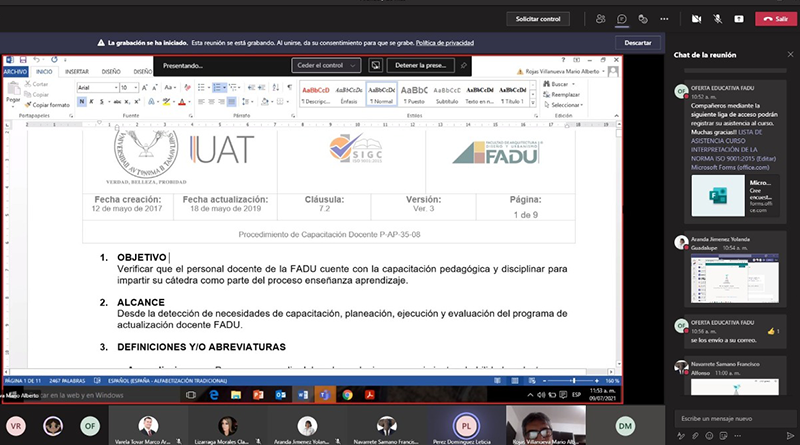Collapse the Word ribbon chevron
The width and height of the screenshot is (800, 445).
pos(616,116)
